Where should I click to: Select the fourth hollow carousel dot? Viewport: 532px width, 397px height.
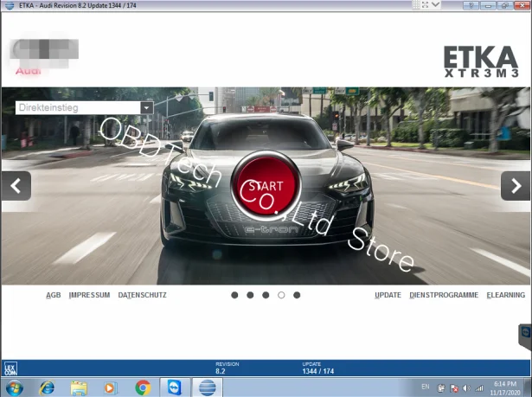[x=281, y=295]
